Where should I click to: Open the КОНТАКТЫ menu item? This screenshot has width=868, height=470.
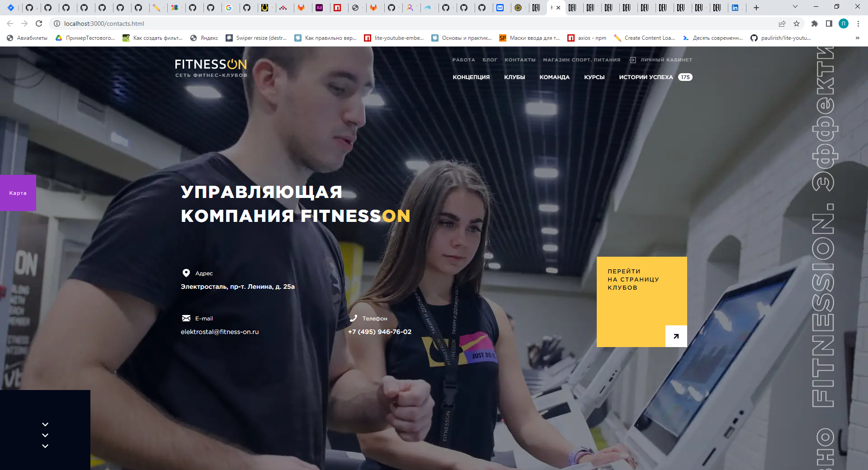[519, 59]
